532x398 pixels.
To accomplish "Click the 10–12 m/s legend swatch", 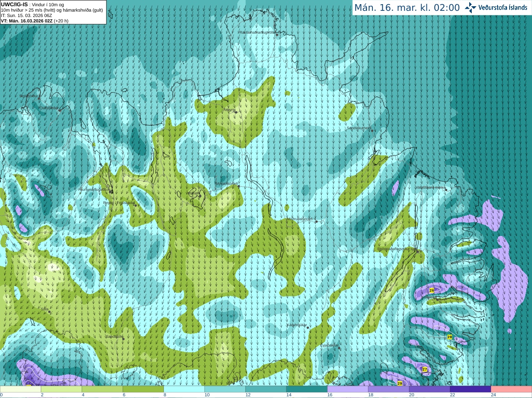I will pyautogui.click(x=225, y=389).
